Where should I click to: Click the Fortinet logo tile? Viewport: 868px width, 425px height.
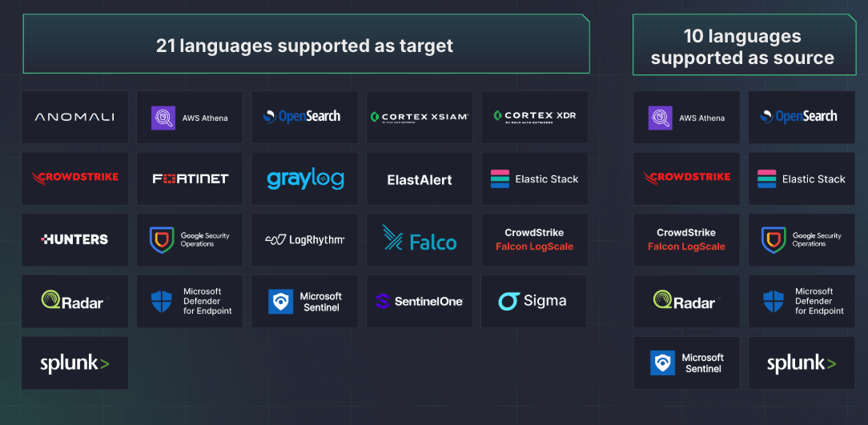click(x=190, y=178)
